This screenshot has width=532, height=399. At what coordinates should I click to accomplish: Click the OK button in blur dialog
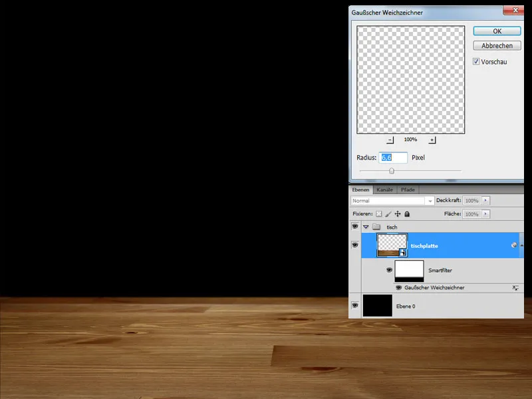(497, 31)
